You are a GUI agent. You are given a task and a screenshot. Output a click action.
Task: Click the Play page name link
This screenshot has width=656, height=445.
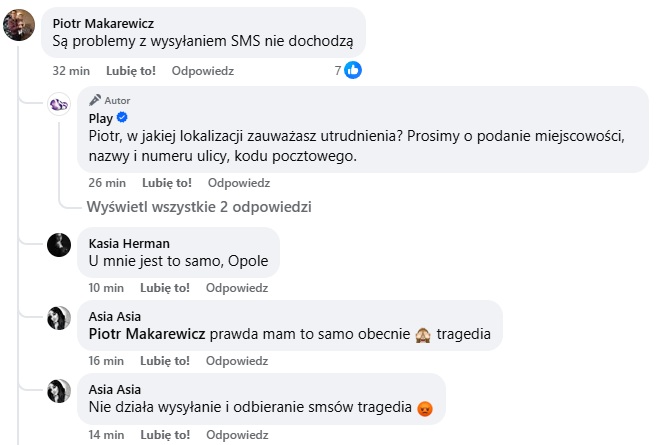pos(101,118)
